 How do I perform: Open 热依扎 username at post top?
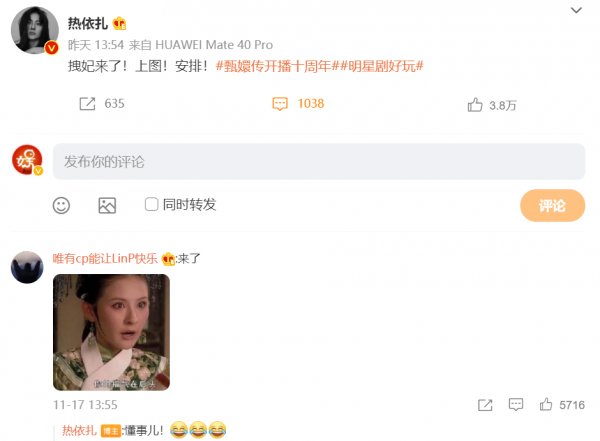[x=88, y=24]
